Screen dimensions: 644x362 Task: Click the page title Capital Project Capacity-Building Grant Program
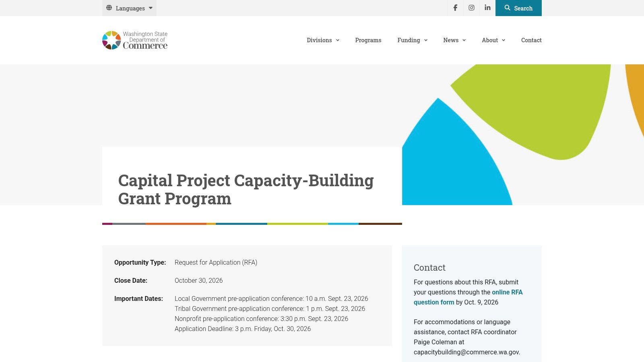[x=246, y=189]
